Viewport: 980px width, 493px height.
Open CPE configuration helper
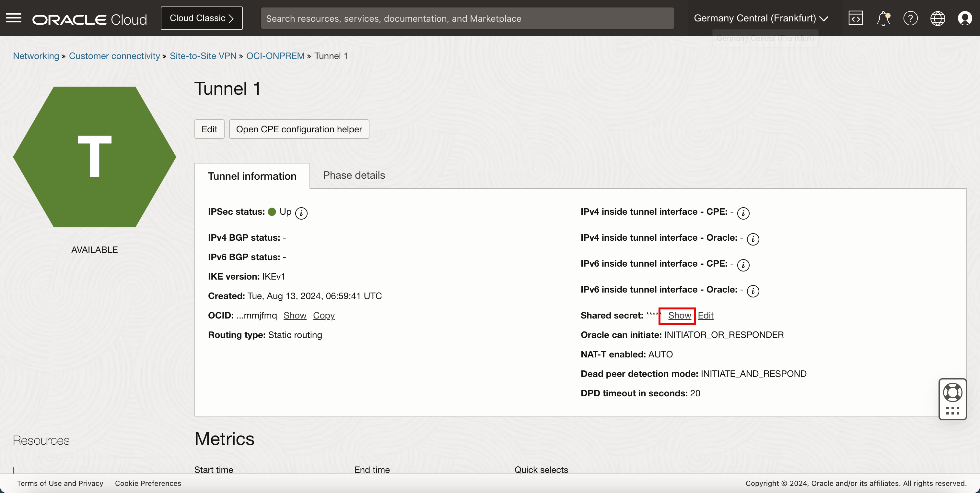pos(299,129)
